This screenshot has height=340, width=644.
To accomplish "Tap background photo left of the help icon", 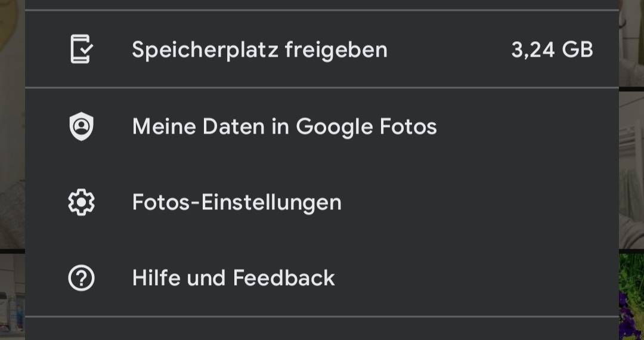I will [x=12, y=292].
